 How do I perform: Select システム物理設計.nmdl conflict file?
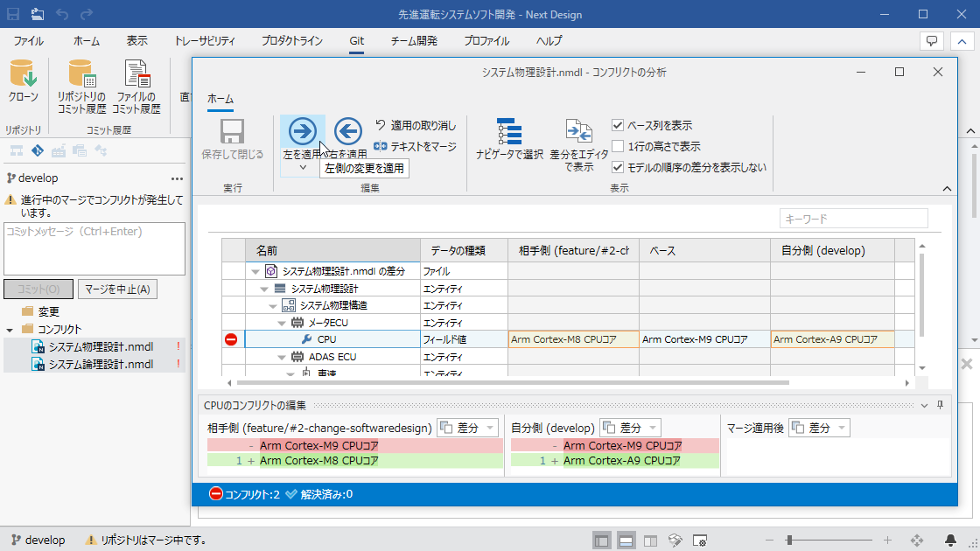point(94,346)
